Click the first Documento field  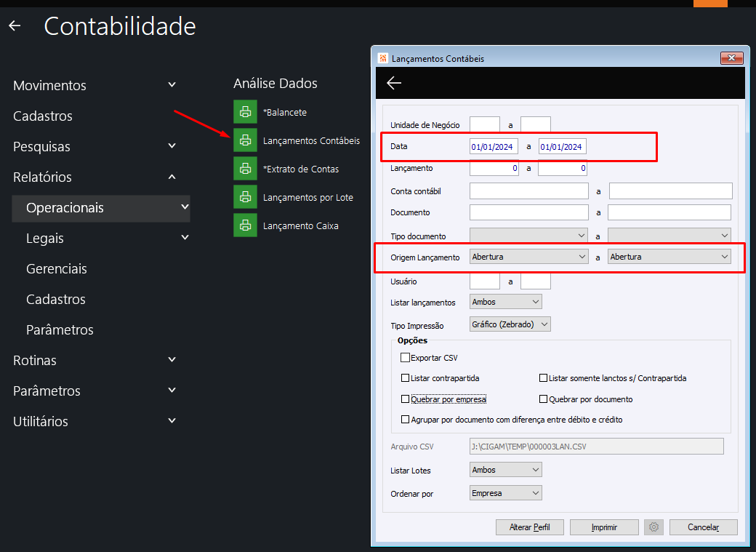[x=529, y=212]
